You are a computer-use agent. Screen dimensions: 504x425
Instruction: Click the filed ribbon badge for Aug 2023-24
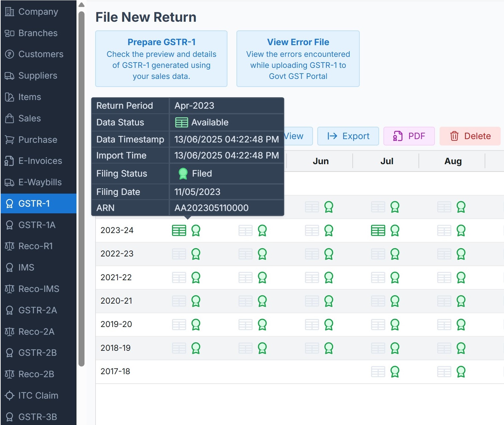pyautogui.click(x=461, y=230)
